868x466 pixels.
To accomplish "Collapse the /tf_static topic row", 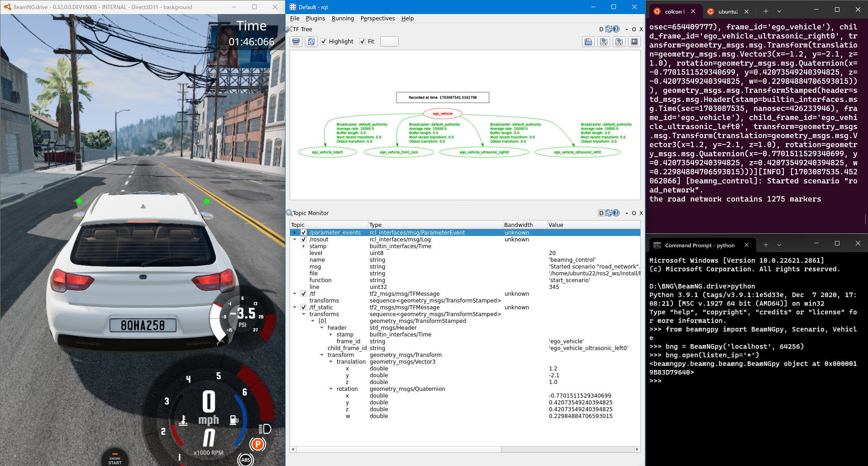I will pos(295,307).
